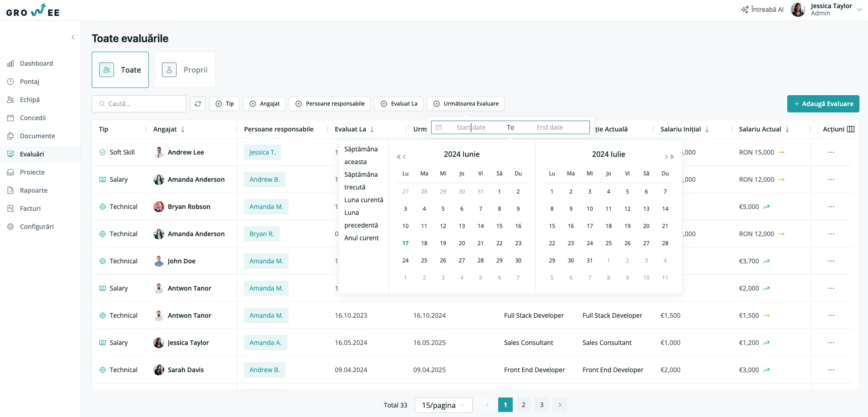Click the refresh icon button
The image size is (868, 417).
[198, 104]
